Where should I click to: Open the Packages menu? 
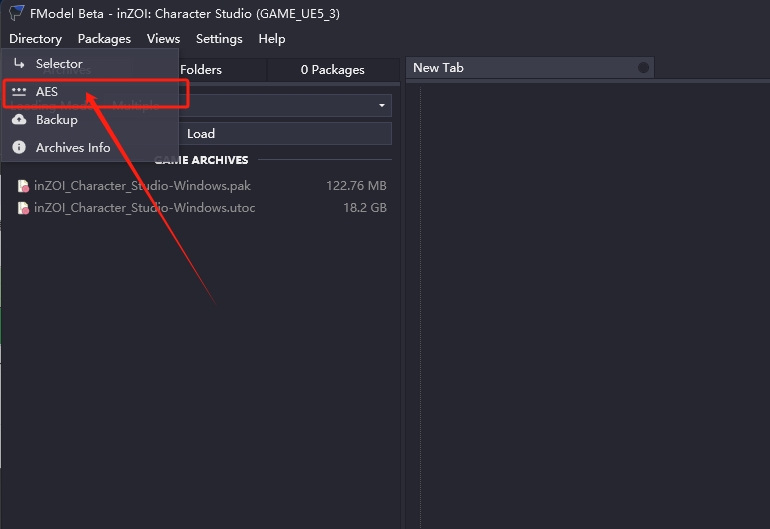pos(104,39)
